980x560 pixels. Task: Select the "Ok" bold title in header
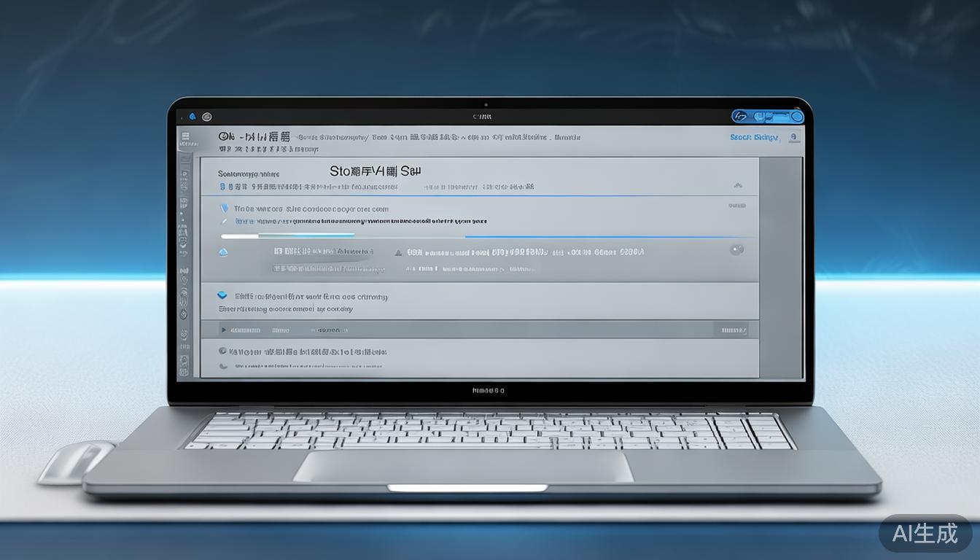(226, 136)
